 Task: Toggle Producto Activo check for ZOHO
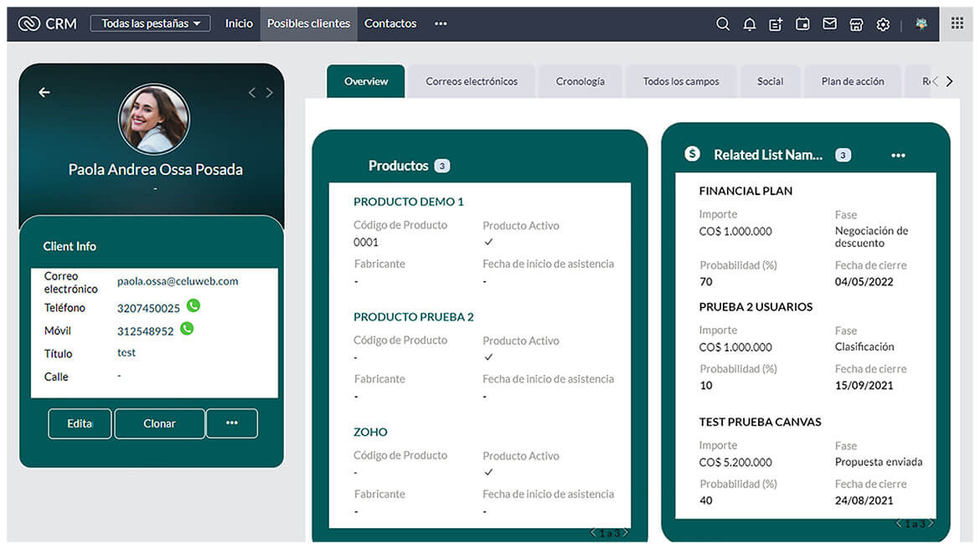coord(488,473)
